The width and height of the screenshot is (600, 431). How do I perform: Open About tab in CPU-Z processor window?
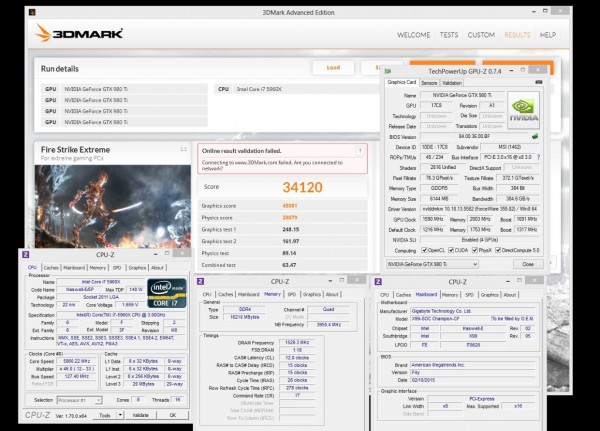[157, 268]
